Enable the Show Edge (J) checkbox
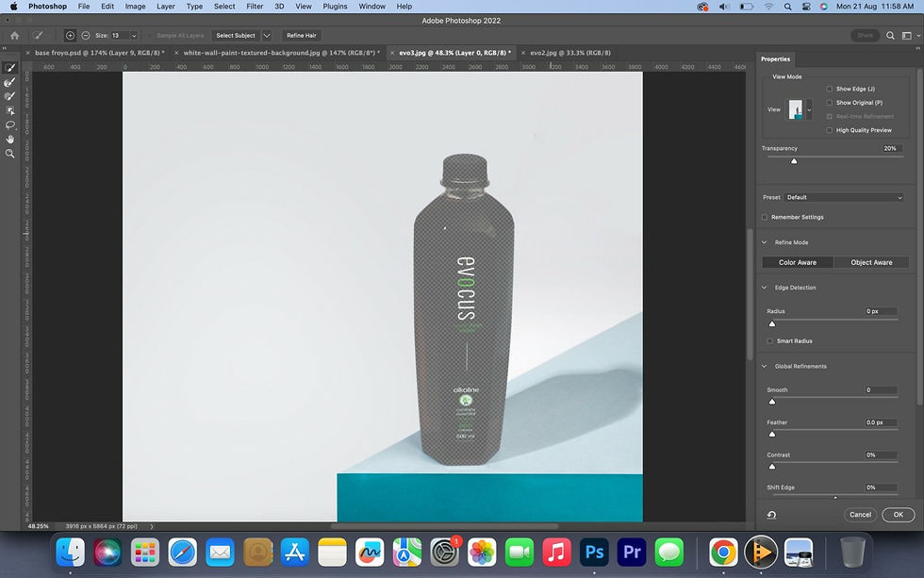Viewport: 924px width, 578px height. [x=829, y=89]
